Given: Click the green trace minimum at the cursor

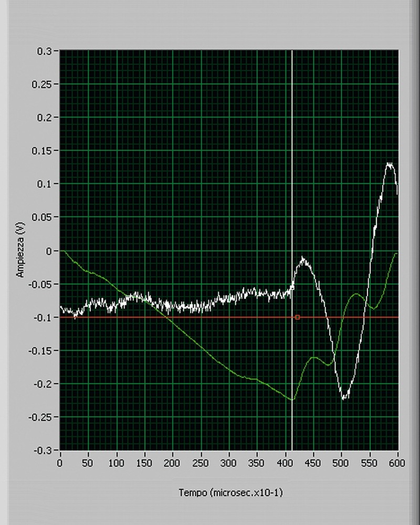Looking at the screenshot, I should coord(292,400).
